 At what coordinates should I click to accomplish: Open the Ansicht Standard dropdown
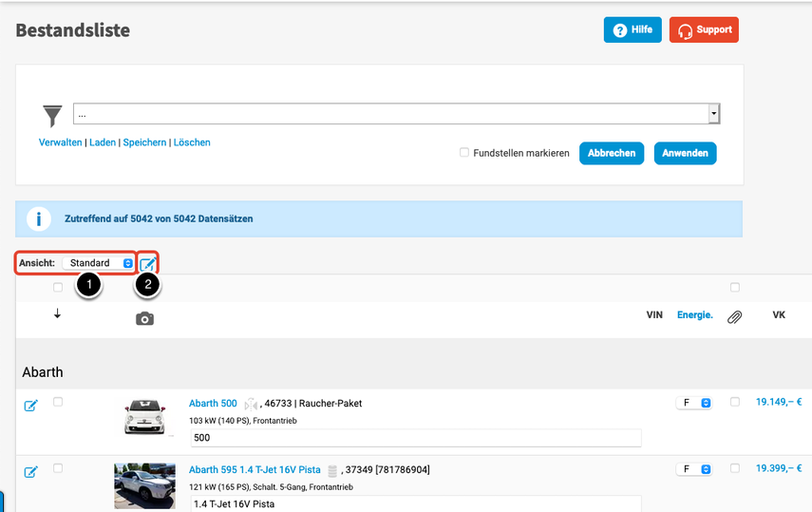point(100,263)
